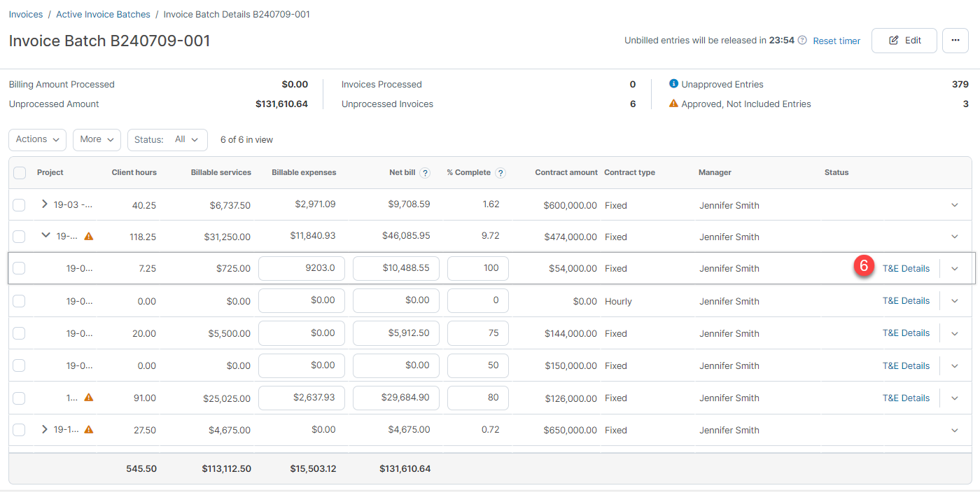Toggle the select-all checkbox in the table header
The height and width of the screenshot is (495, 980).
(20, 173)
